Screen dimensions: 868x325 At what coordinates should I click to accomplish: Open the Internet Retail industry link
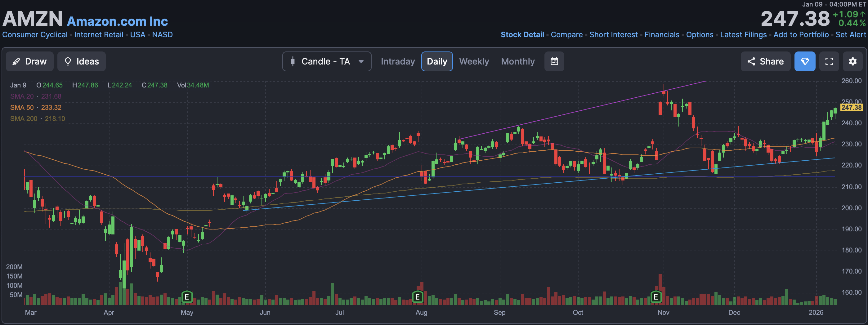99,35
